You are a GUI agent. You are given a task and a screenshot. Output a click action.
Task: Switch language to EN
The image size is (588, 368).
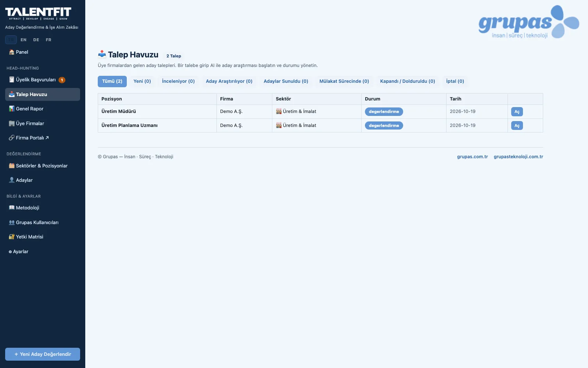click(x=24, y=40)
